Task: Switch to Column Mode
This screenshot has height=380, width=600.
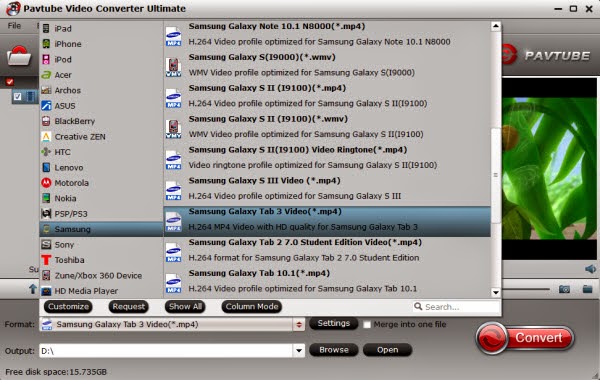Action: pos(251,307)
